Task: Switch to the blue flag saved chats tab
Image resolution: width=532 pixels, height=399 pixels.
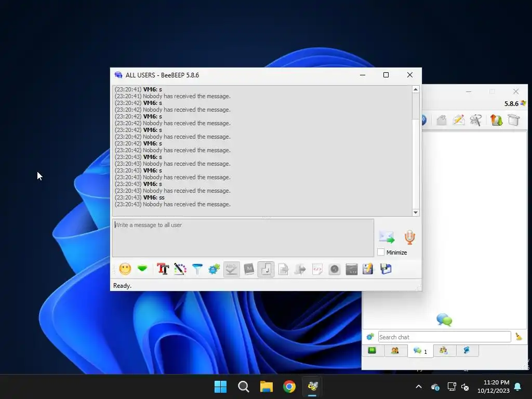Action: coord(467,351)
